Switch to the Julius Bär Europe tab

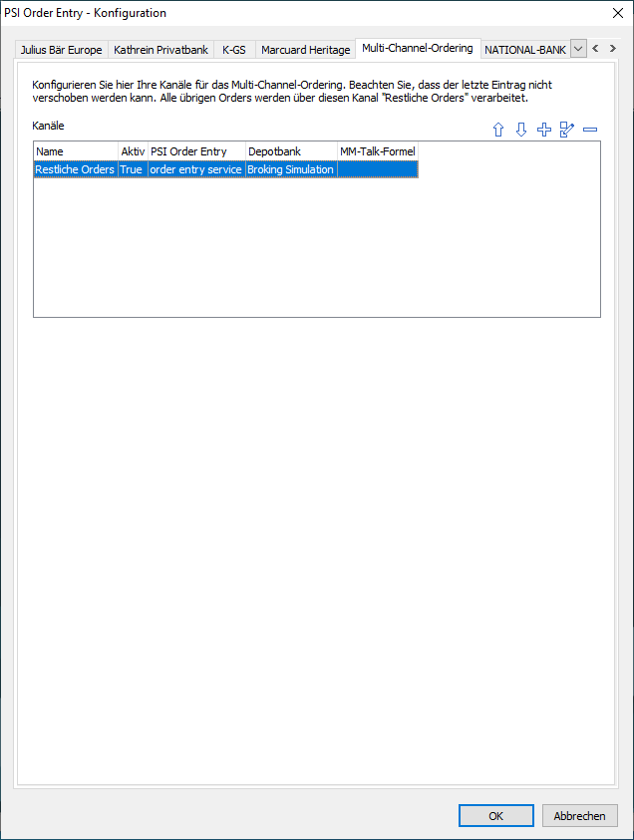tap(62, 50)
